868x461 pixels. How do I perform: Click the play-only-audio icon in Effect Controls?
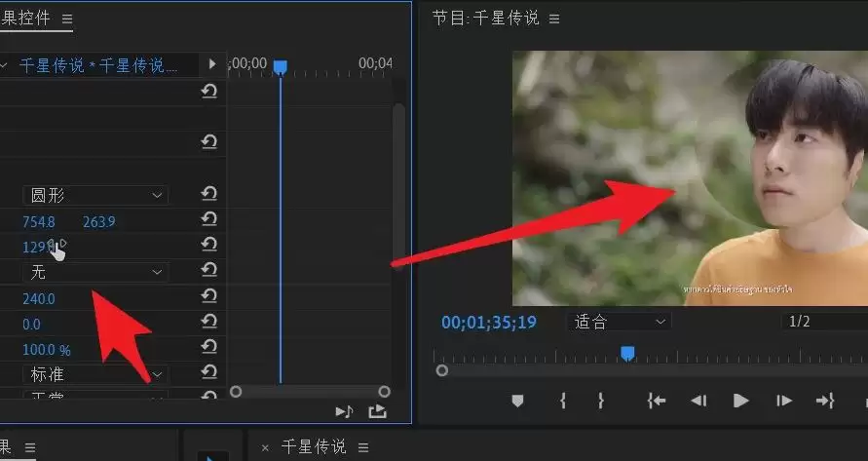coord(344,411)
